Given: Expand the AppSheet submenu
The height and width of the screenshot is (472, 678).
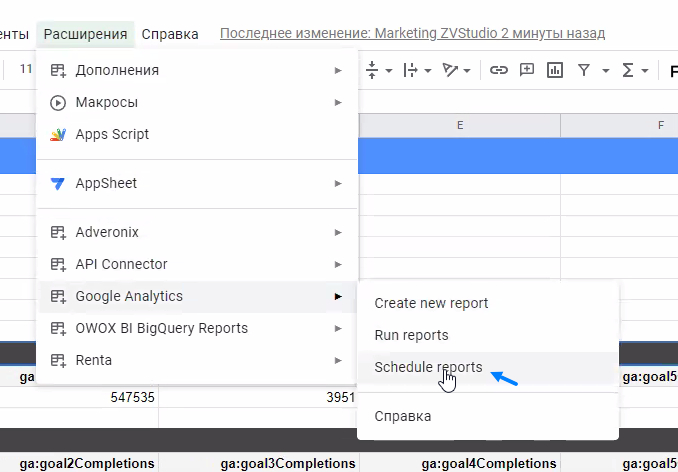Looking at the screenshot, I should 106,183.
